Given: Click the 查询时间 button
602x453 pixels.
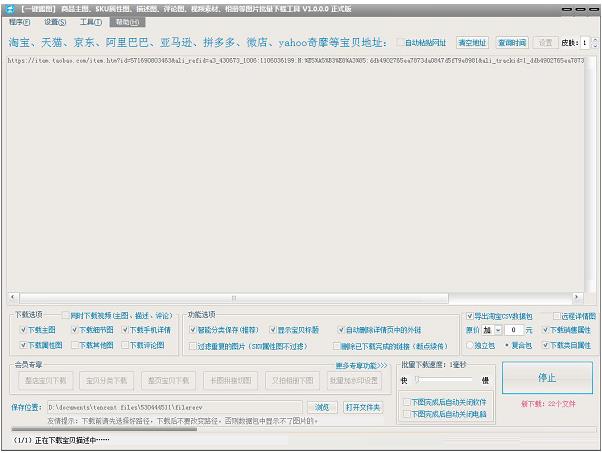Looking at the screenshot, I should [511, 43].
